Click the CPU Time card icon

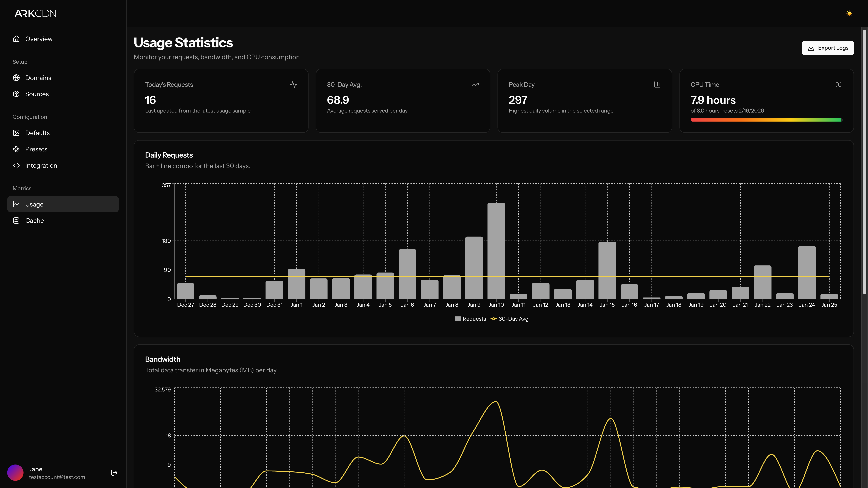pyautogui.click(x=839, y=84)
